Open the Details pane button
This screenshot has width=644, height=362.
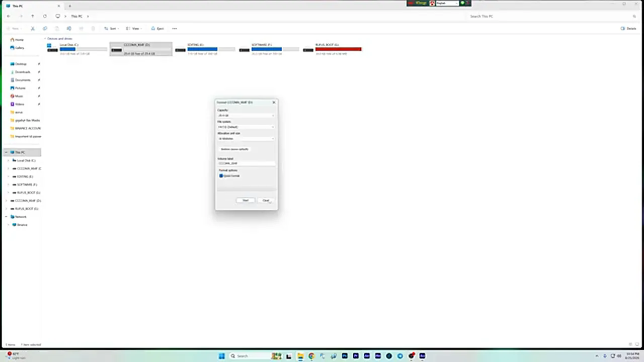tap(628, 29)
